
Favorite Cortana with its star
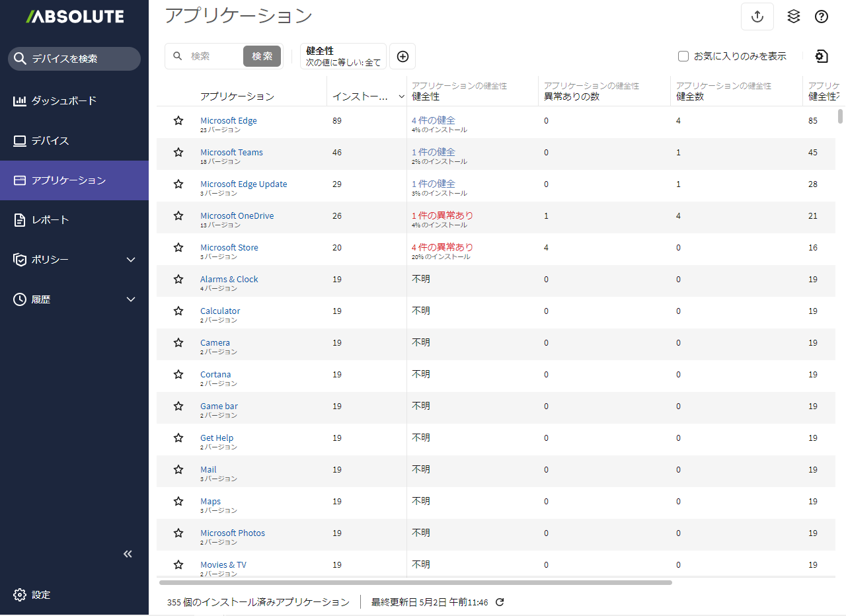[x=178, y=375]
